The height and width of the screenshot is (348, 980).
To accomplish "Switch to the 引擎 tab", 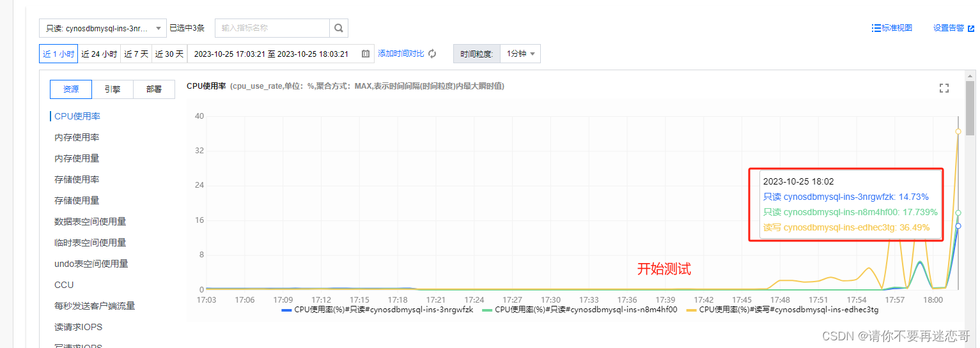I will point(113,89).
